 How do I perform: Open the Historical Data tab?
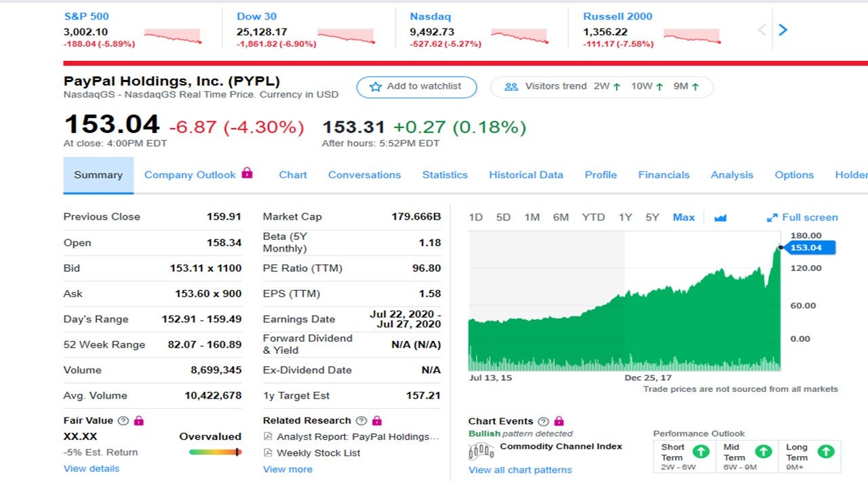(x=526, y=175)
